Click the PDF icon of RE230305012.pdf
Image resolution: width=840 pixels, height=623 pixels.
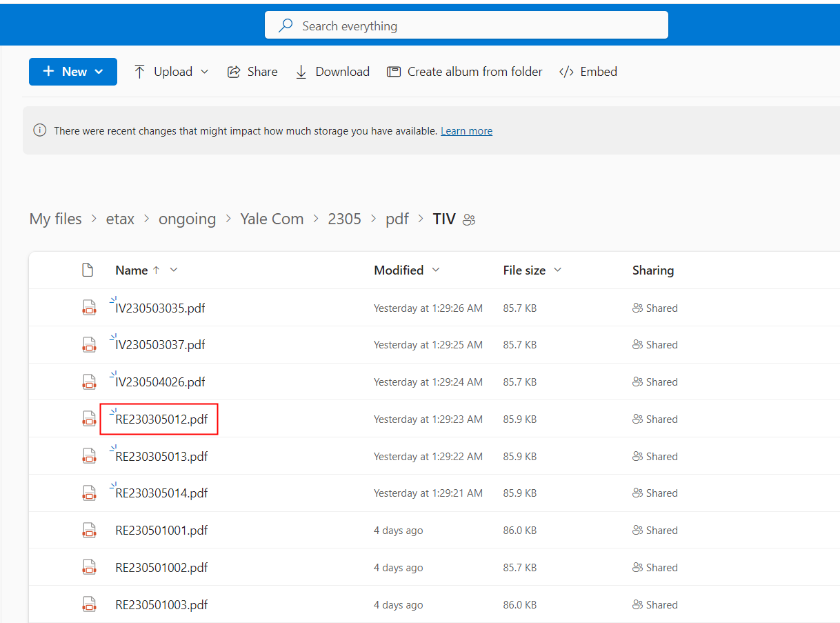89,419
